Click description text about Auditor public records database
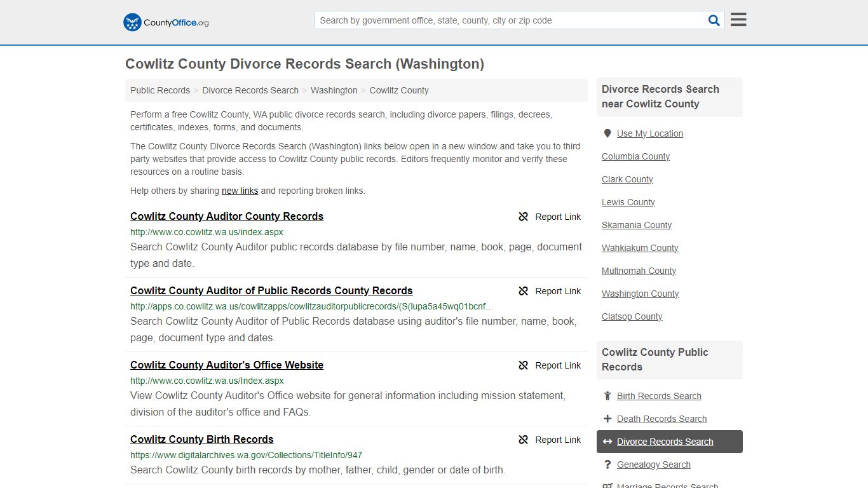 click(356, 255)
